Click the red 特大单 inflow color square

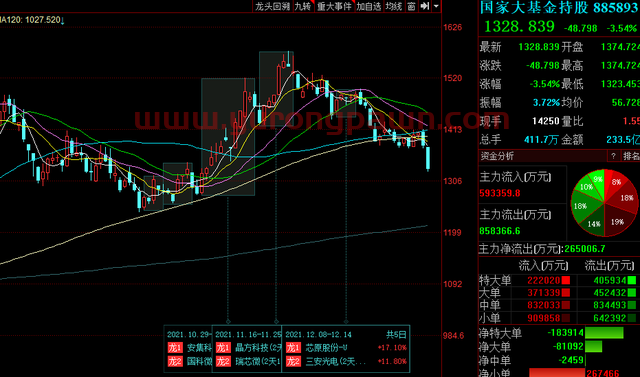(566, 281)
